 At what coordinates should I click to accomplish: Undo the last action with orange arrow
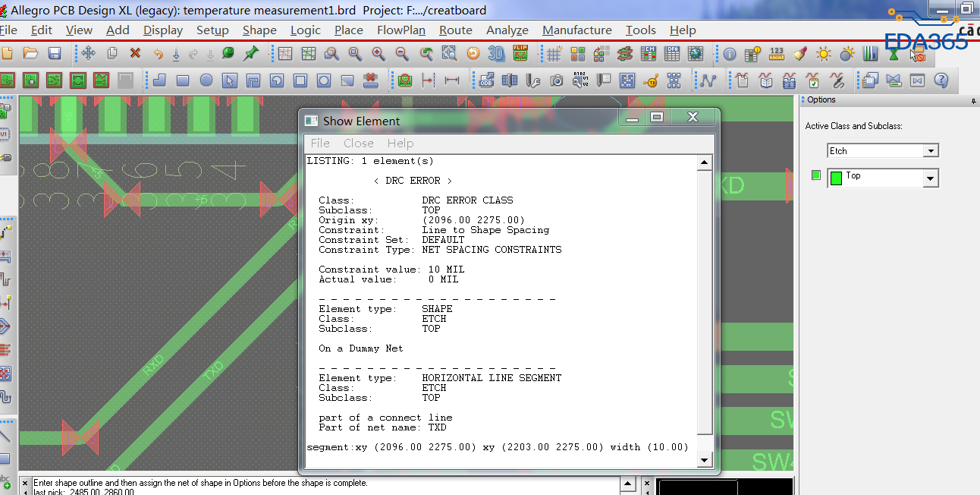point(158,54)
